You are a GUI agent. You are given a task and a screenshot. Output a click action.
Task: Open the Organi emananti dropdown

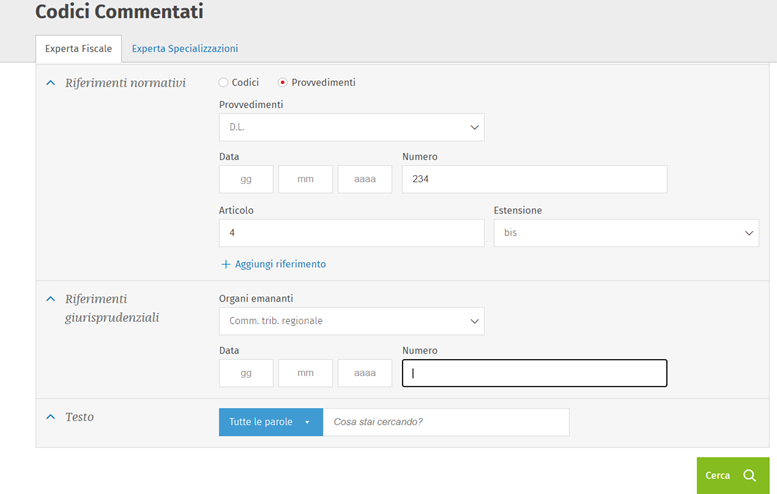click(351, 321)
